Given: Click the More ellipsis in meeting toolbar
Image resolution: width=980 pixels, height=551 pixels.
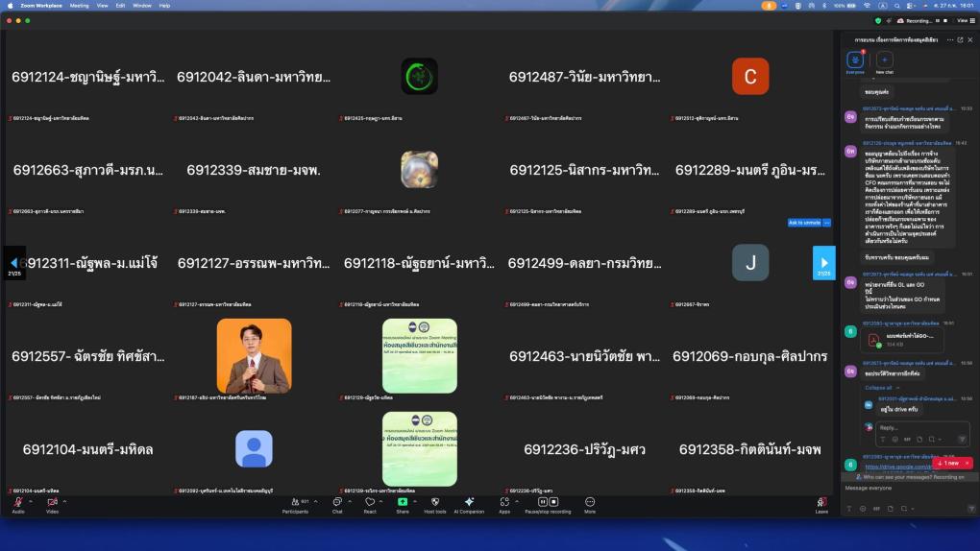Looking at the screenshot, I should pyautogui.click(x=589, y=502).
